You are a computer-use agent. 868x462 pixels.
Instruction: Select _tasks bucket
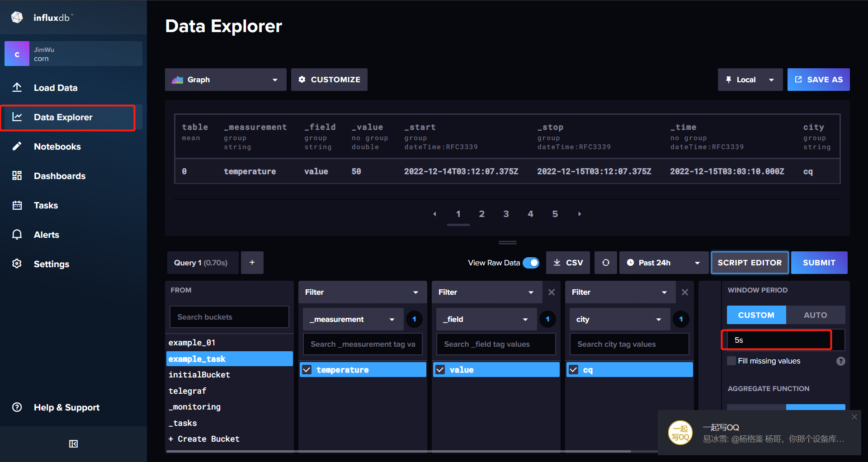[230, 423]
